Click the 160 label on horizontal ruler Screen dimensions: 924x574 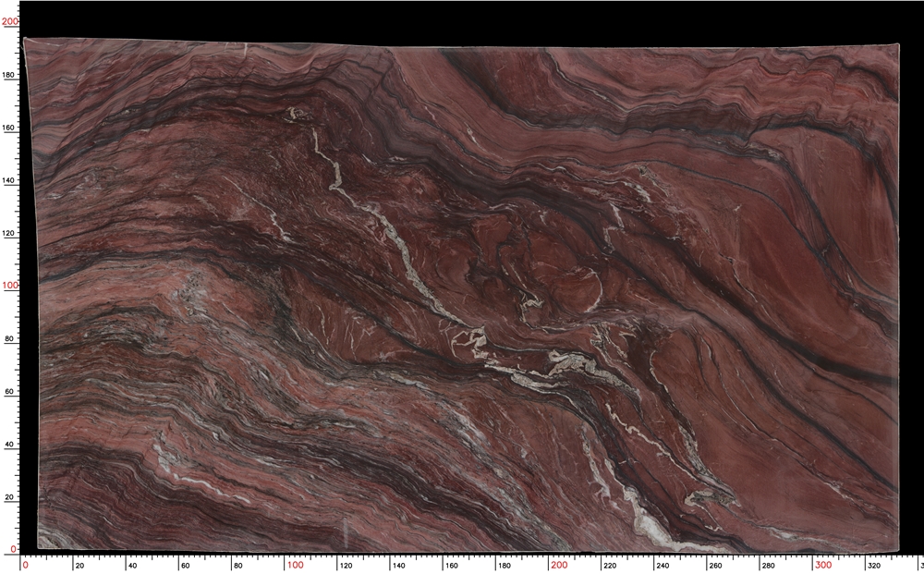pos(452,566)
